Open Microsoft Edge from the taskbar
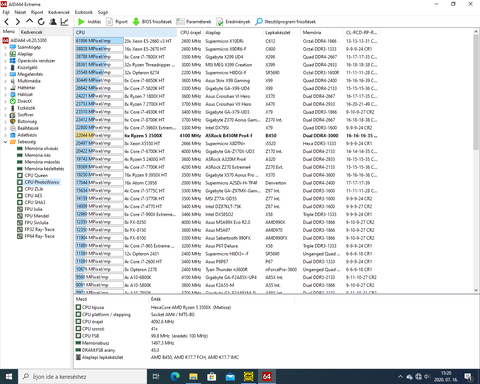The image size is (480, 384). click(175, 377)
